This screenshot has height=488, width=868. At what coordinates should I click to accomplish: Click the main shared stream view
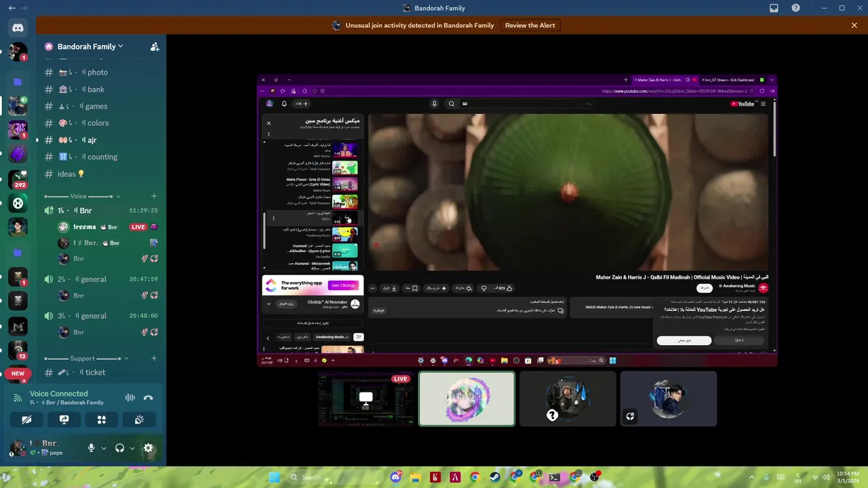(x=517, y=221)
